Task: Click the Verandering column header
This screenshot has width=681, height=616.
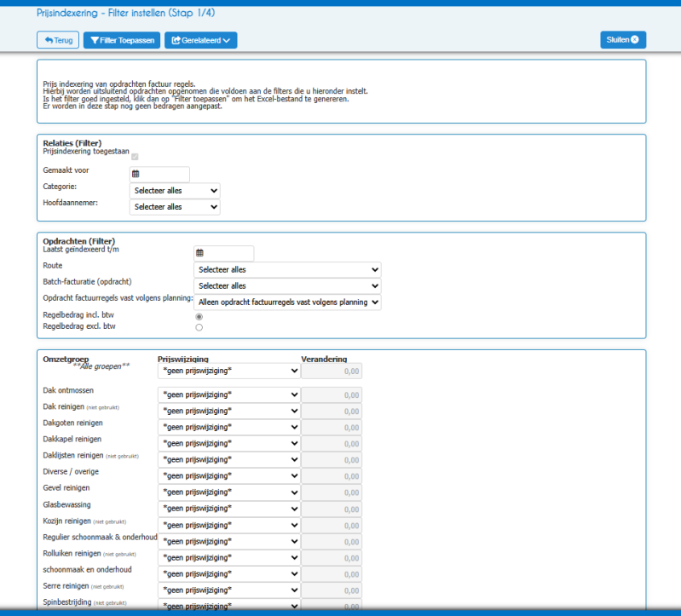Action: coord(324,359)
